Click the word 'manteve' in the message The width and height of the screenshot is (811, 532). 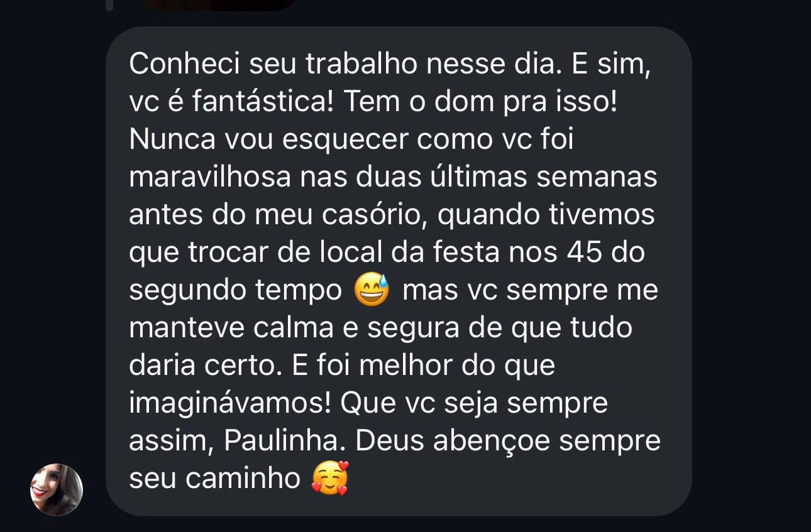[183, 328]
